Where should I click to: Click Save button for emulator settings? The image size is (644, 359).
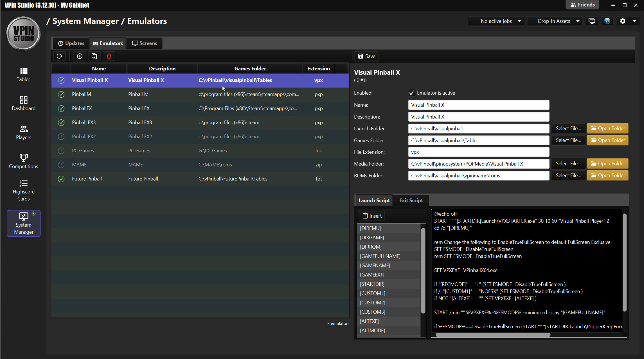[x=366, y=56]
